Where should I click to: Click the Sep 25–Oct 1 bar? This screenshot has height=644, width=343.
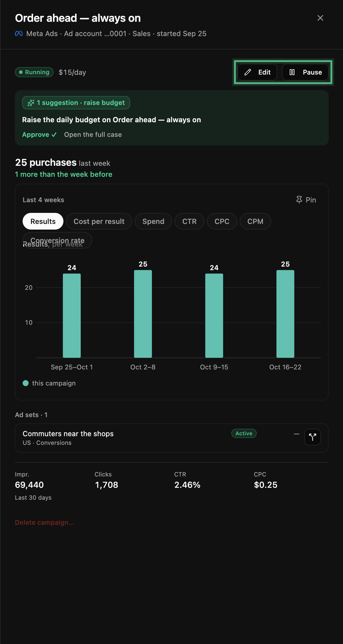point(72,315)
